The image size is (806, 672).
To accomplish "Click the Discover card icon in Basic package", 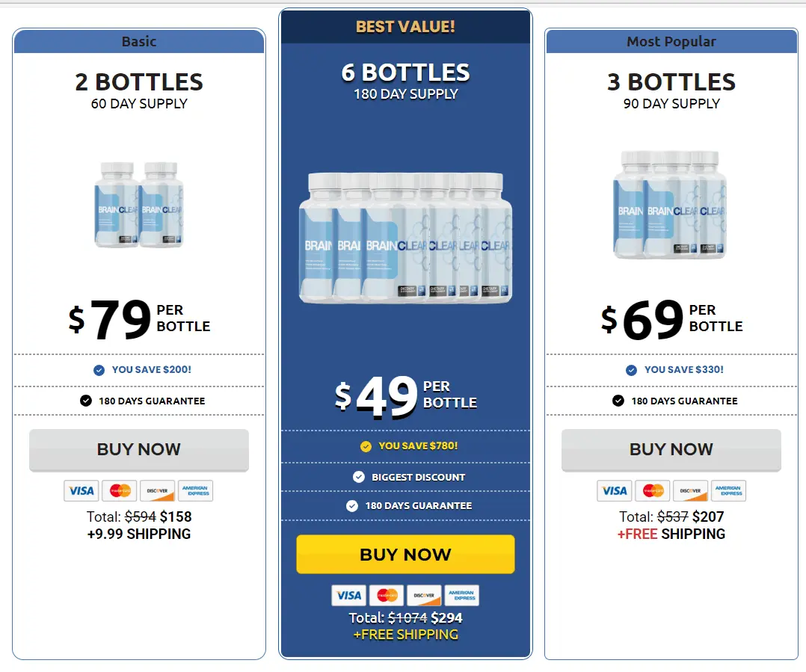I will [156, 490].
